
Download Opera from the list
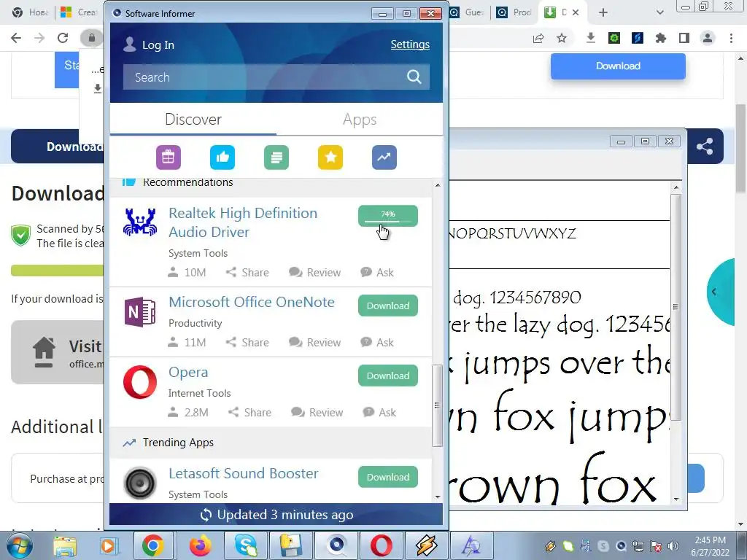pyautogui.click(x=388, y=376)
